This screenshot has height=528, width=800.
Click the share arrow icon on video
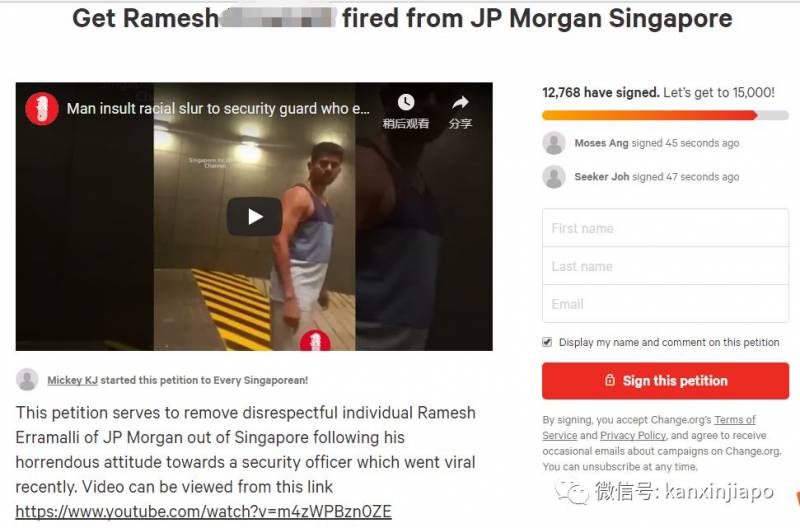[460, 103]
